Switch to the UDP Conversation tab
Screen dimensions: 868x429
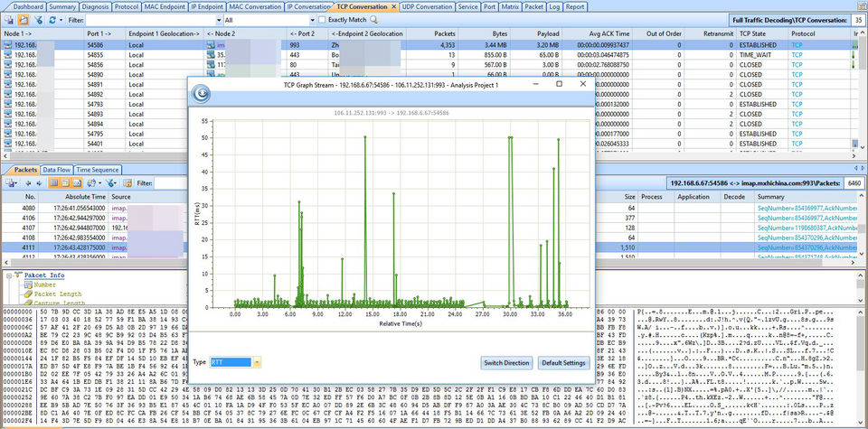[427, 6]
